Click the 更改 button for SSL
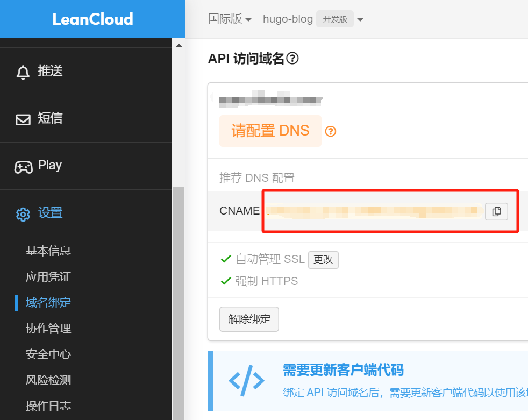Viewport: 528px width, 420px height. pyautogui.click(x=323, y=260)
